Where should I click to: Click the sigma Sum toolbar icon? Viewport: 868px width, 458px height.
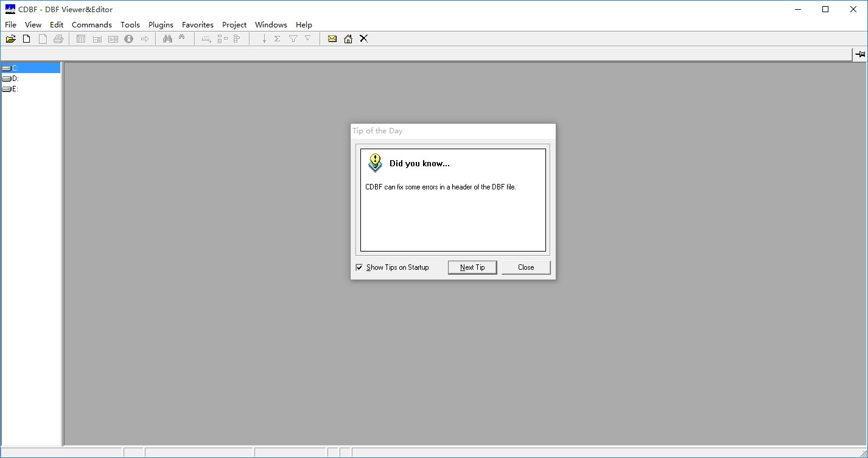click(277, 38)
